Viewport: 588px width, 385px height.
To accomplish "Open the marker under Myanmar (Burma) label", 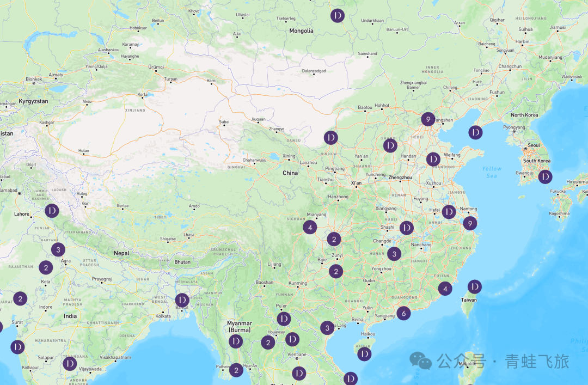I will 236,341.
